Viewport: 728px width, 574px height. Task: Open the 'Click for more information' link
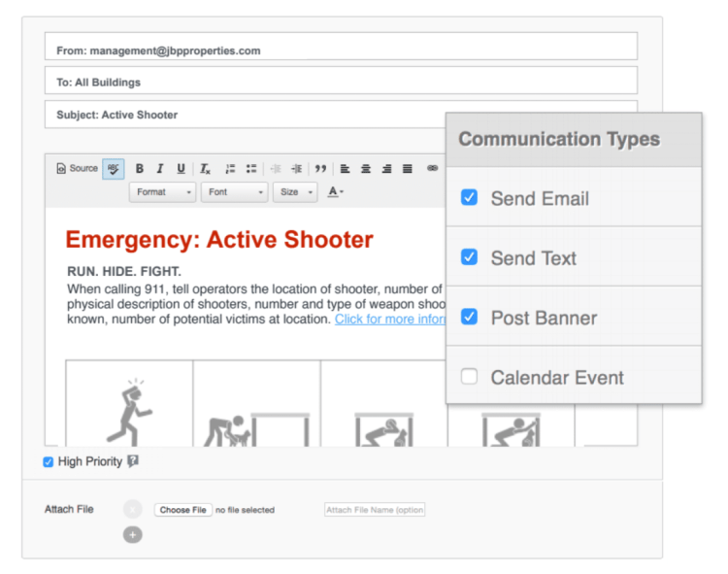coord(390,320)
